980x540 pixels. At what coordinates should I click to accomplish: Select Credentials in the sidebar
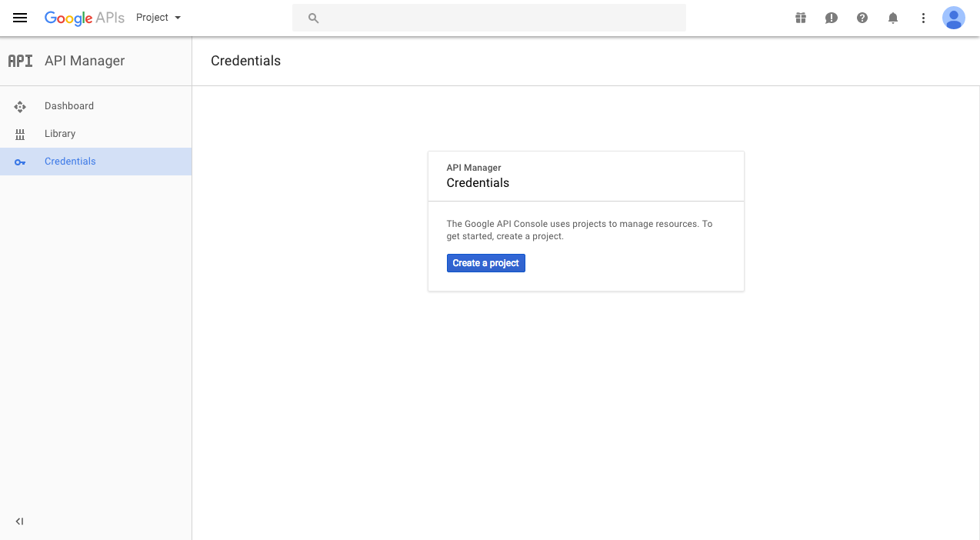click(x=96, y=162)
